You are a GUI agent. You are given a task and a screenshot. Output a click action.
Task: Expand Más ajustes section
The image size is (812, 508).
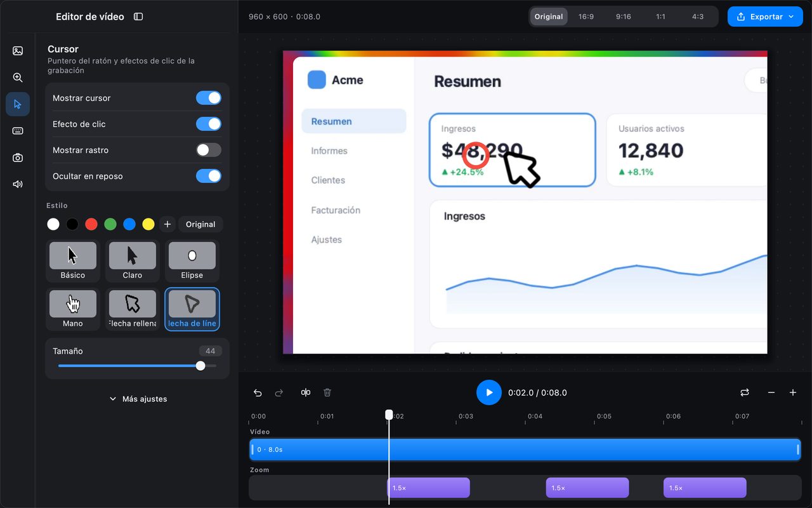pyautogui.click(x=138, y=399)
